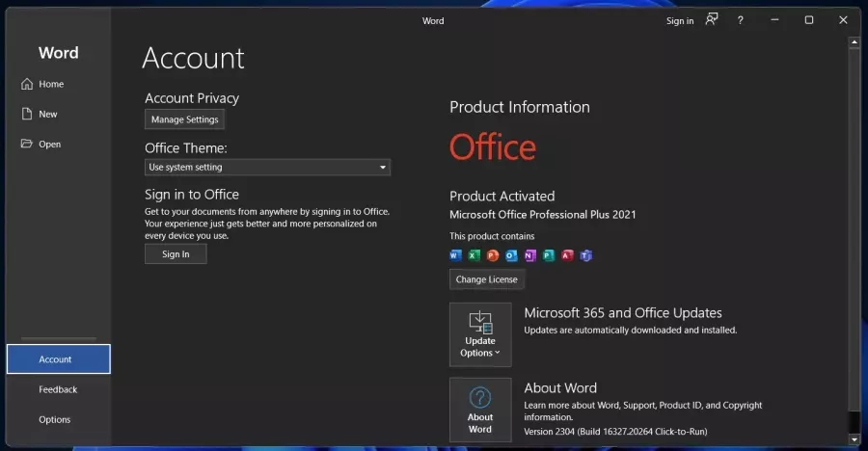Click the Home house icon

(27, 84)
